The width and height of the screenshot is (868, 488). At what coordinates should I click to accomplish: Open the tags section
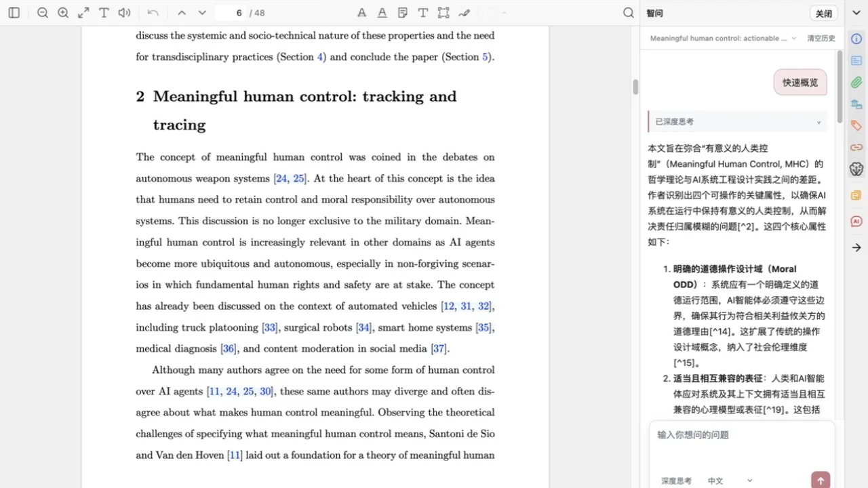click(856, 125)
